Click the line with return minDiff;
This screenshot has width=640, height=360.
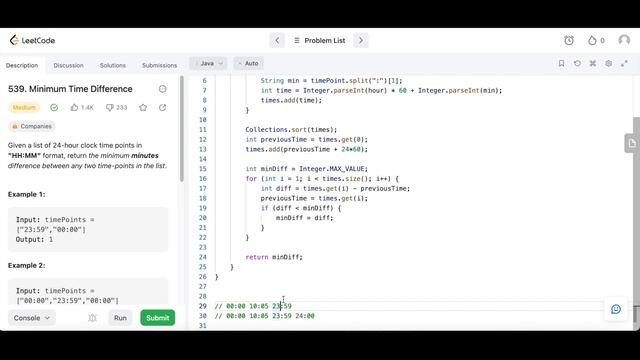pyautogui.click(x=274, y=257)
